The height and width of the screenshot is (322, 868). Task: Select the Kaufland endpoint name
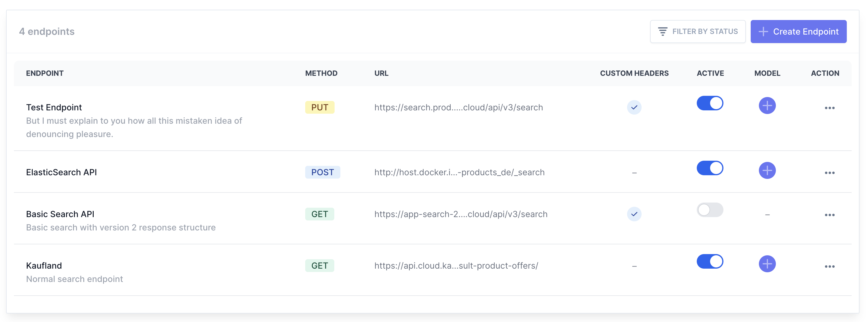click(x=44, y=266)
